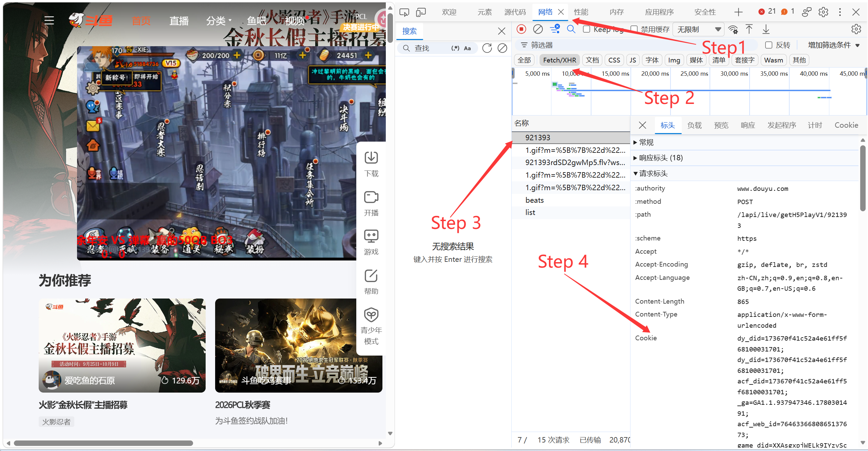Viewport: 868px width, 451px height.
Task: Open Network panel settings gear
Action: click(x=856, y=29)
